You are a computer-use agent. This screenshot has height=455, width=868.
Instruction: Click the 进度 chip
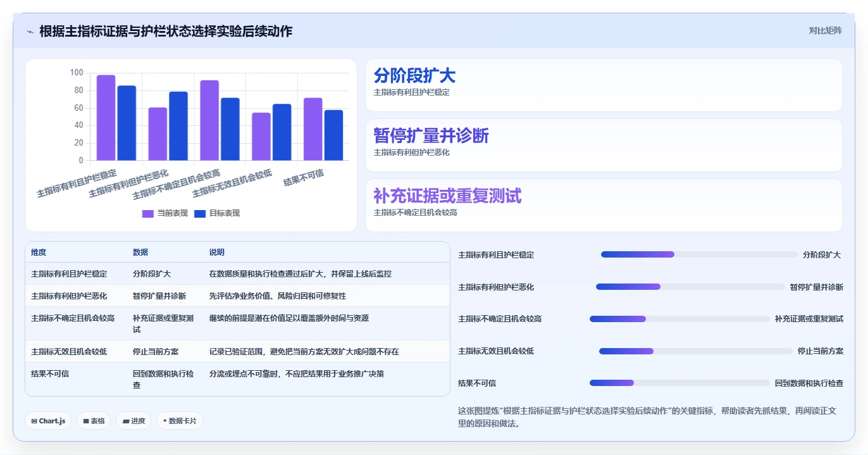[x=133, y=421]
